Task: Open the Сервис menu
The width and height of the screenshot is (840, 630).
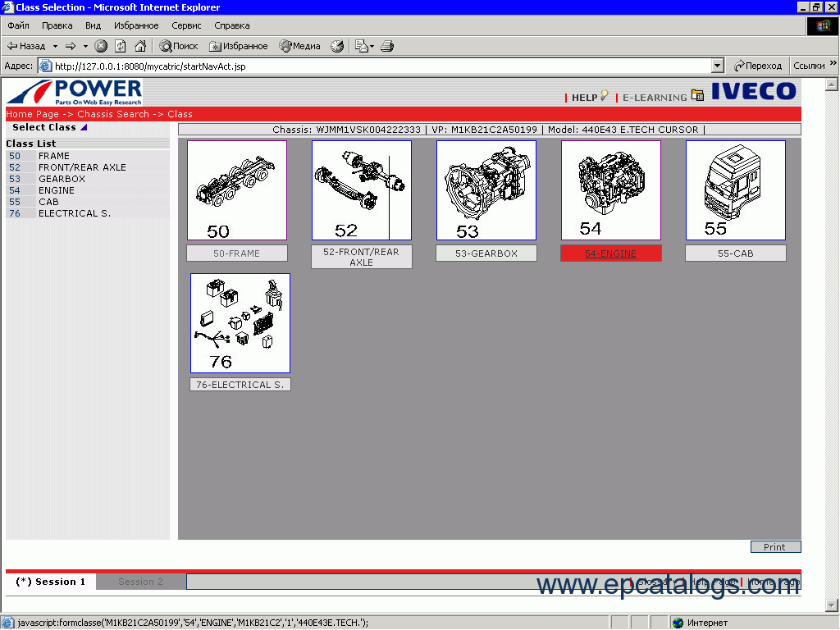Action: click(185, 25)
